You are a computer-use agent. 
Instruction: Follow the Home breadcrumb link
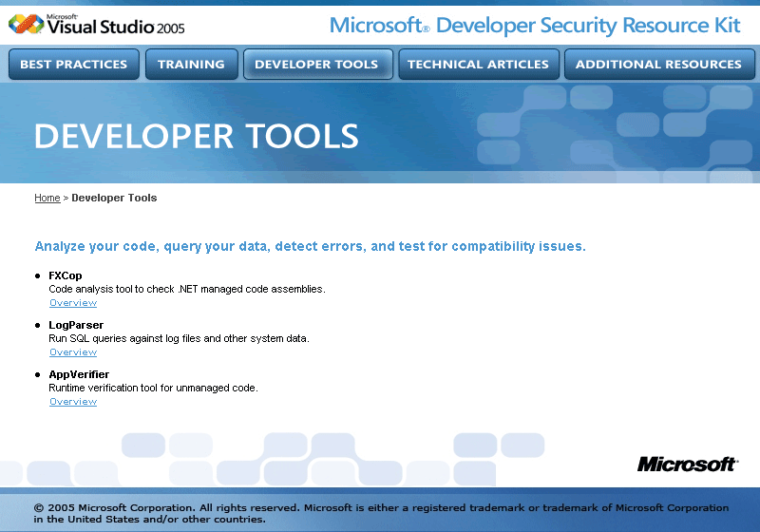(x=47, y=198)
